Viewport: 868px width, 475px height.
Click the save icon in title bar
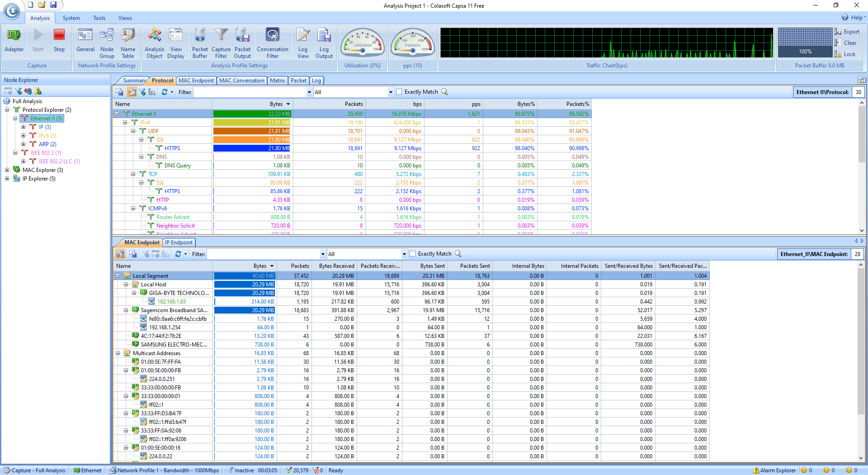coord(53,5)
